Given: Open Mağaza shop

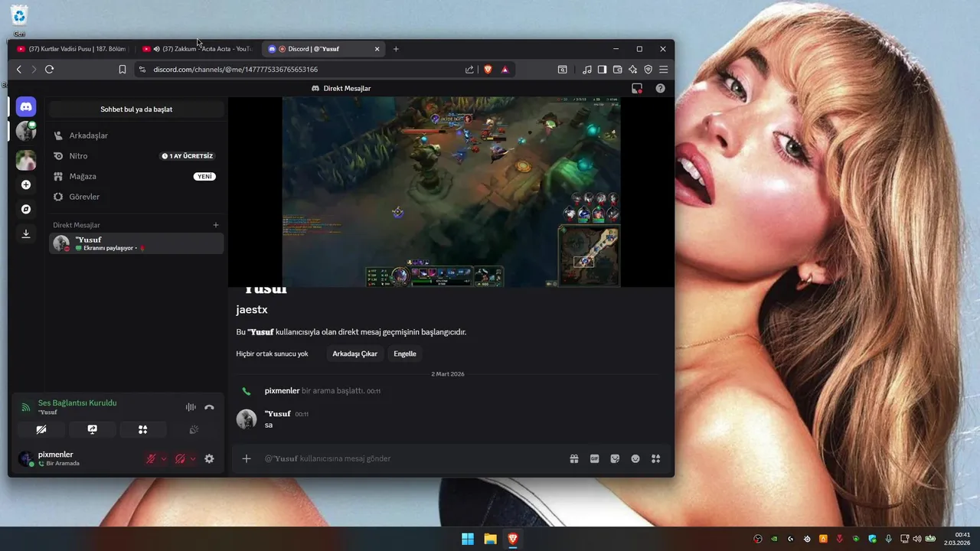Looking at the screenshot, I should click(x=136, y=176).
